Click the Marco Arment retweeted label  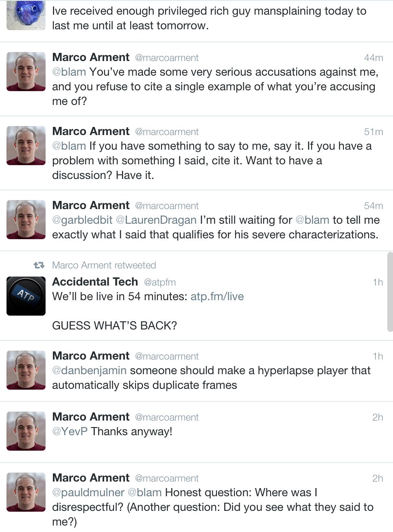click(104, 265)
